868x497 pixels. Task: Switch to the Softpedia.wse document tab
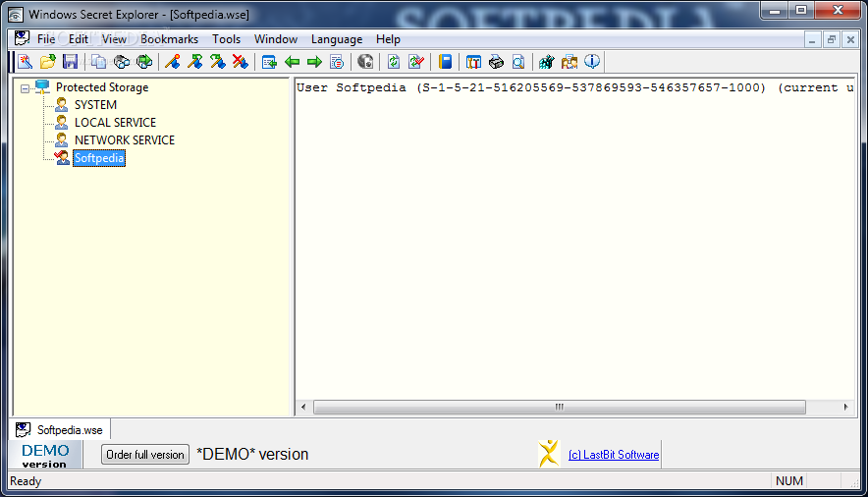pos(60,430)
